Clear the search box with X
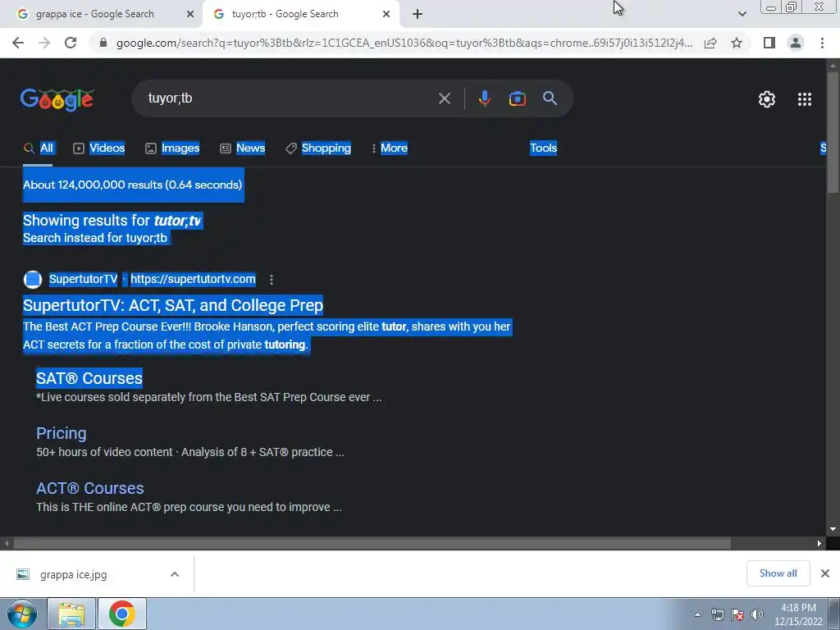 (444, 98)
